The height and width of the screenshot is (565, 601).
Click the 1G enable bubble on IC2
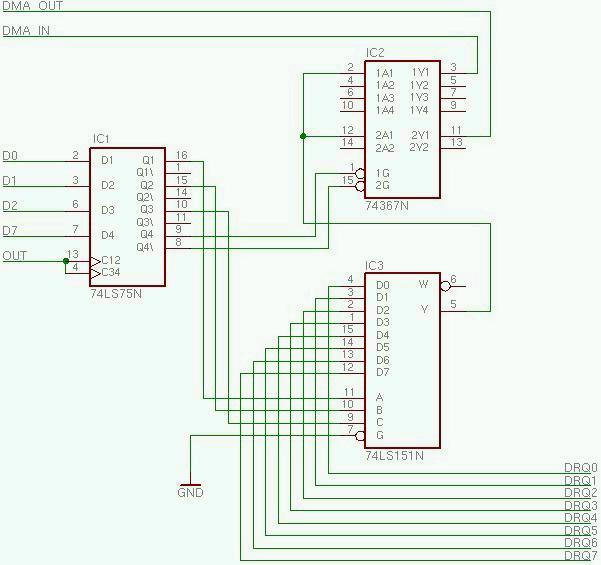pyautogui.click(x=360, y=173)
